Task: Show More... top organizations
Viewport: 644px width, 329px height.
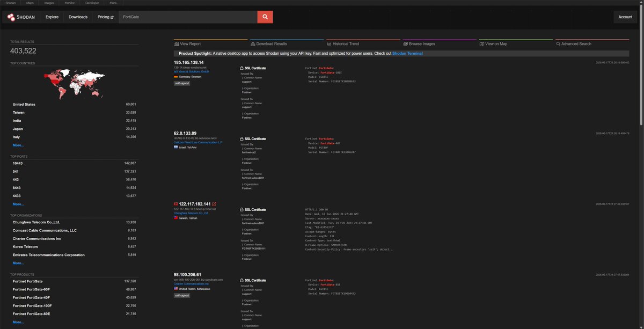Action: pos(18,263)
